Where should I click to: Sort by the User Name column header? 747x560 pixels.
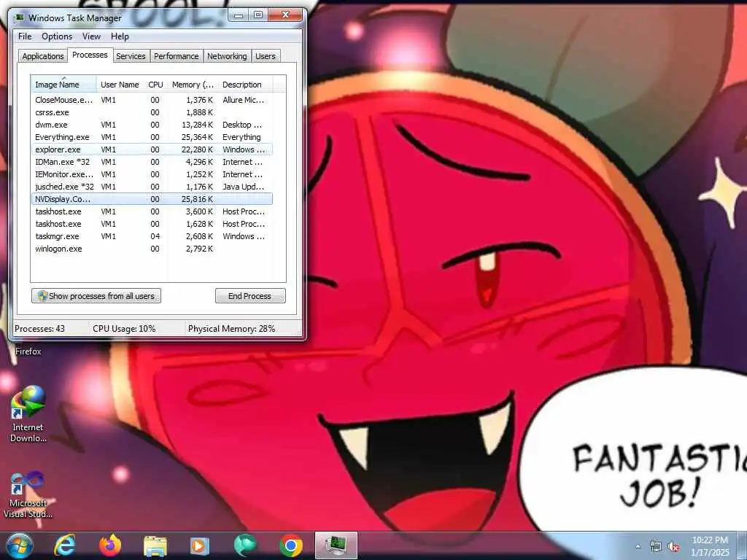[120, 84]
